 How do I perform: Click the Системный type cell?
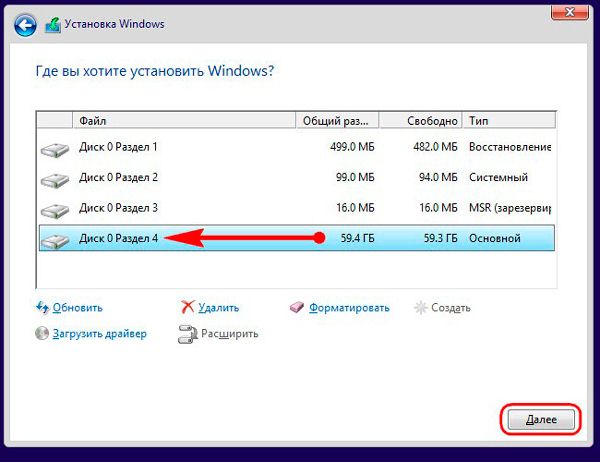click(498, 177)
